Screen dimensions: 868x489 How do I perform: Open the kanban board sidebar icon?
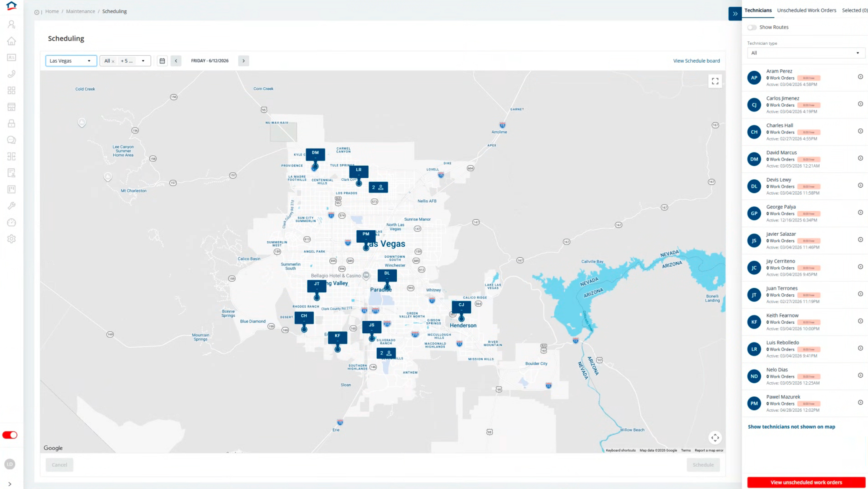(11, 189)
